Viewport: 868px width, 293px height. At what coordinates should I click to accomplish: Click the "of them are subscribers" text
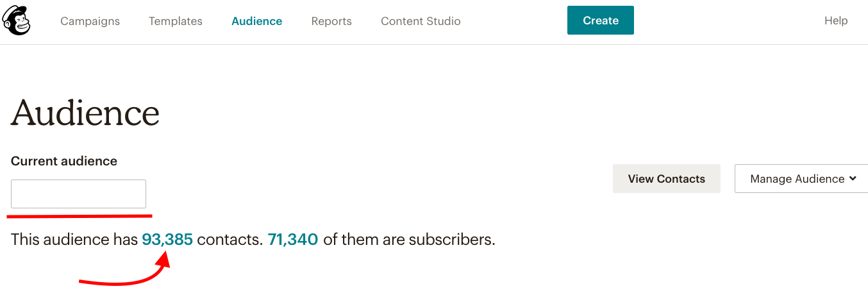410,240
